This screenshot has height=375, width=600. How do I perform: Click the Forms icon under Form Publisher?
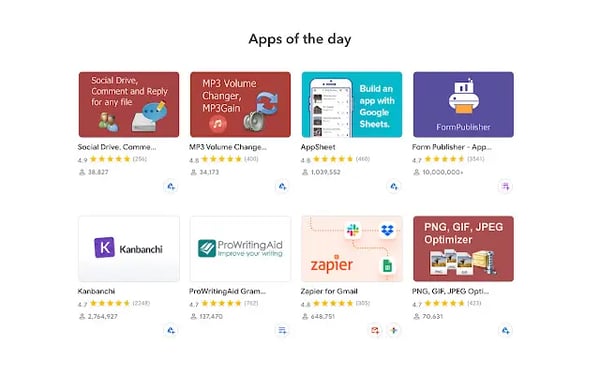pyautogui.click(x=505, y=186)
